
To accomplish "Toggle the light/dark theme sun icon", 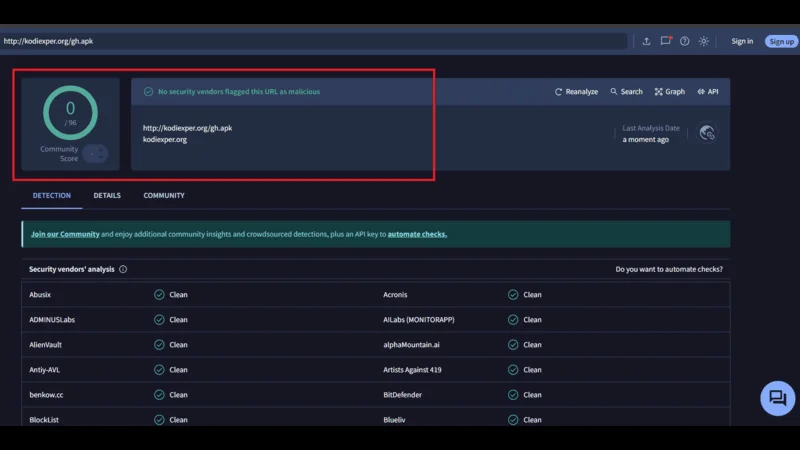I will click(704, 41).
